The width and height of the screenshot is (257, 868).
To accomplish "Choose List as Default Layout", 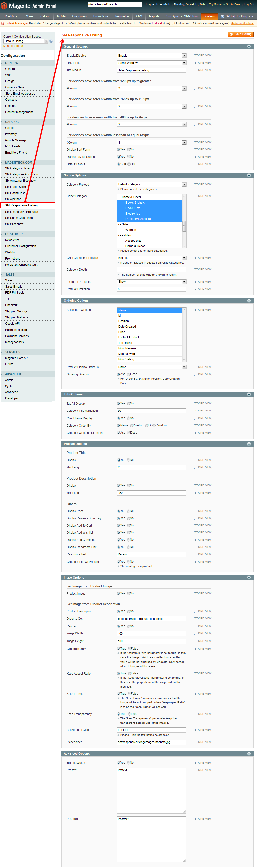I will [x=129, y=164].
